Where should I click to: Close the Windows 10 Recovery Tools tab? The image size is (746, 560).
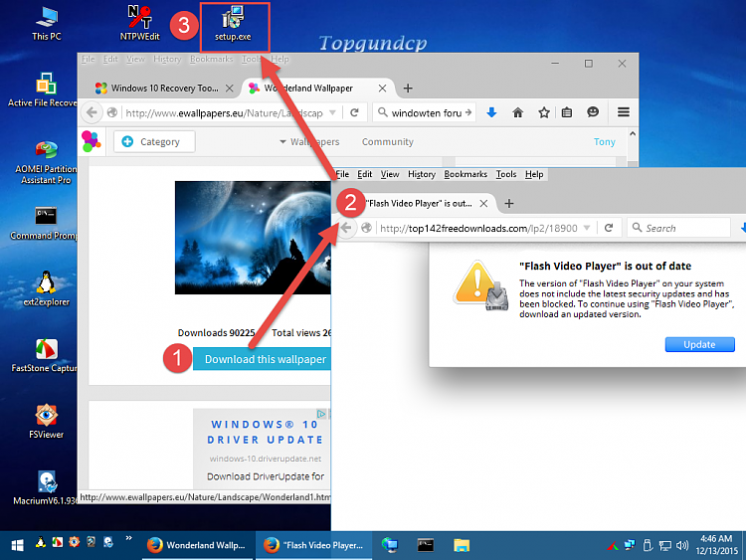click(x=230, y=88)
